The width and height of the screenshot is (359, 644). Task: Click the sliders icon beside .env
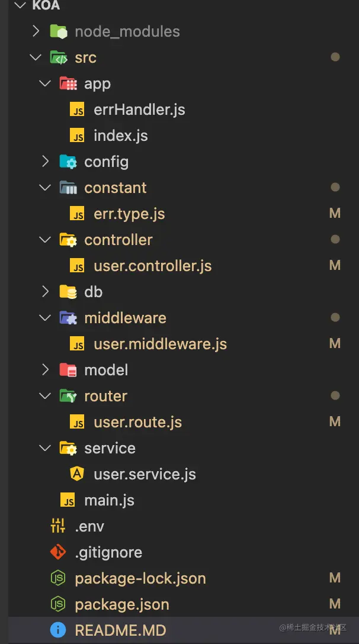(x=58, y=526)
